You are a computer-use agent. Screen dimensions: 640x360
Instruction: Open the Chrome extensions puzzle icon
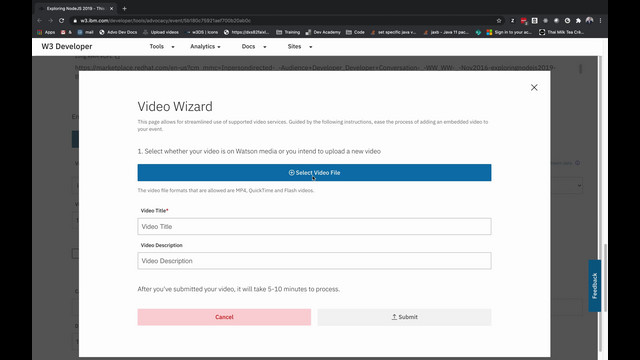[578, 20]
